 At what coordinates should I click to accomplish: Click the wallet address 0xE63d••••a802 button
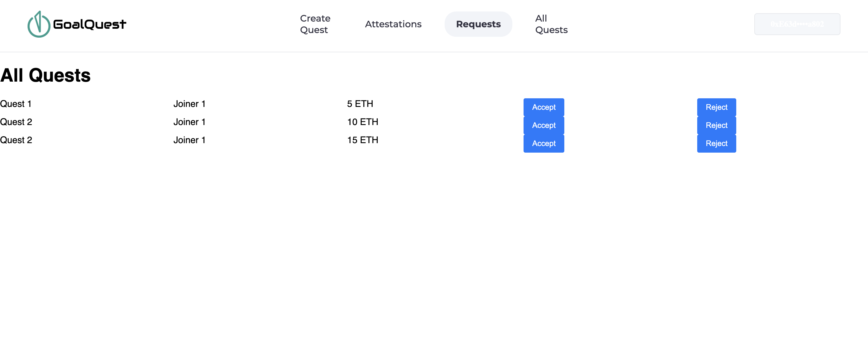(797, 24)
